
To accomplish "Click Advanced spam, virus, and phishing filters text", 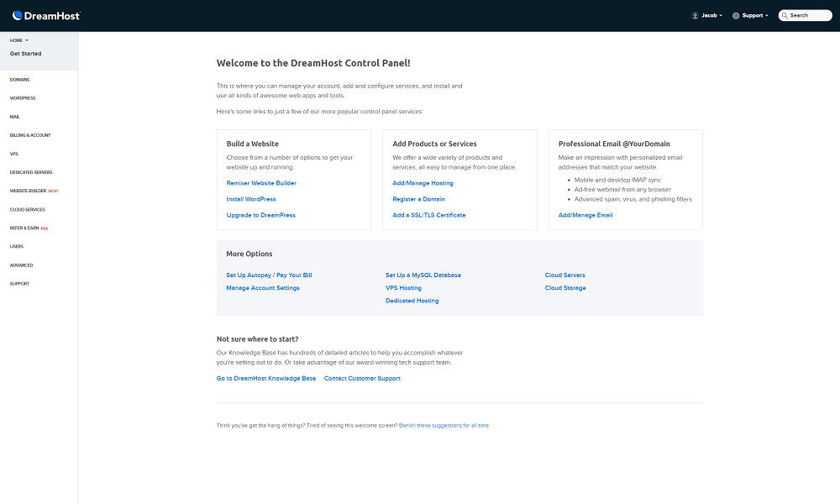I will click(633, 199).
